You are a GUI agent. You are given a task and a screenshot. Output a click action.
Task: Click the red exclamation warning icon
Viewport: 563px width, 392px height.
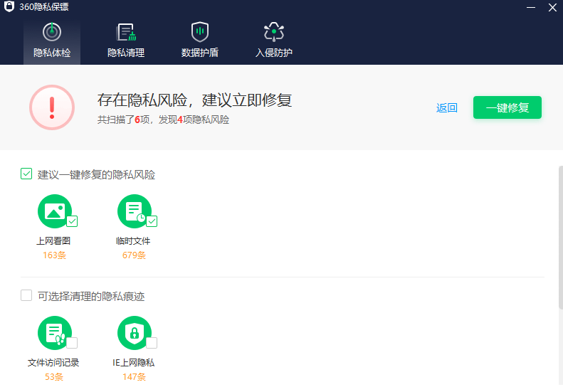click(x=52, y=107)
